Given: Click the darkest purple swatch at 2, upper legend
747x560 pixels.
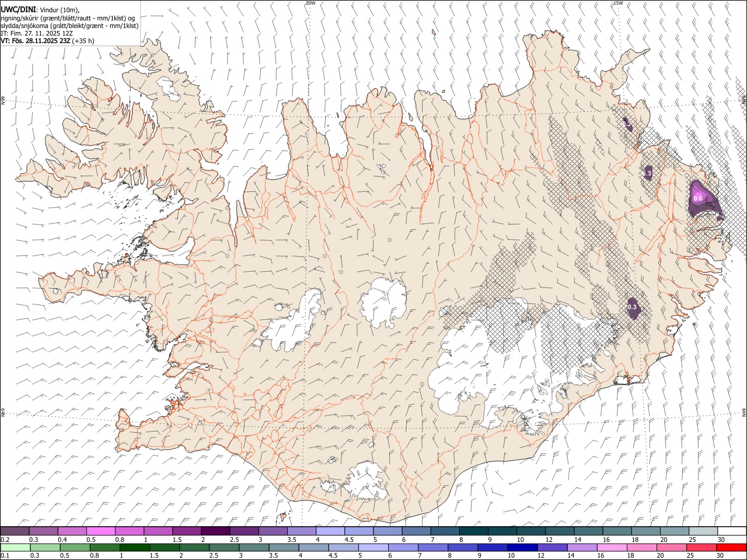Looking at the screenshot, I should click(215, 531).
